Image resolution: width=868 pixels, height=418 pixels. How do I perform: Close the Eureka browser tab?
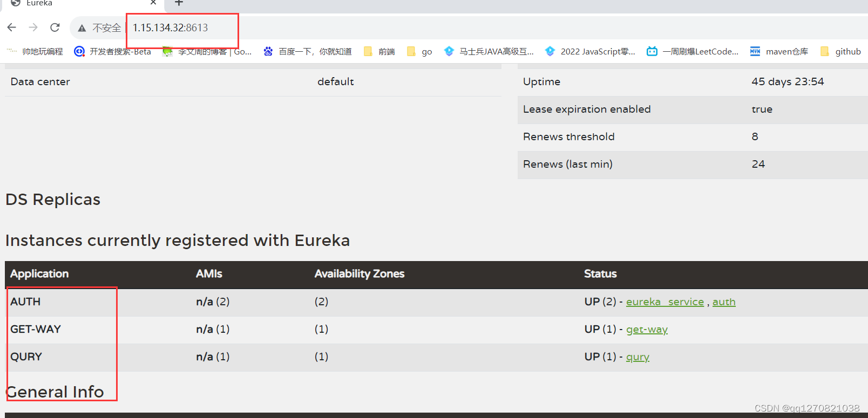(153, 3)
